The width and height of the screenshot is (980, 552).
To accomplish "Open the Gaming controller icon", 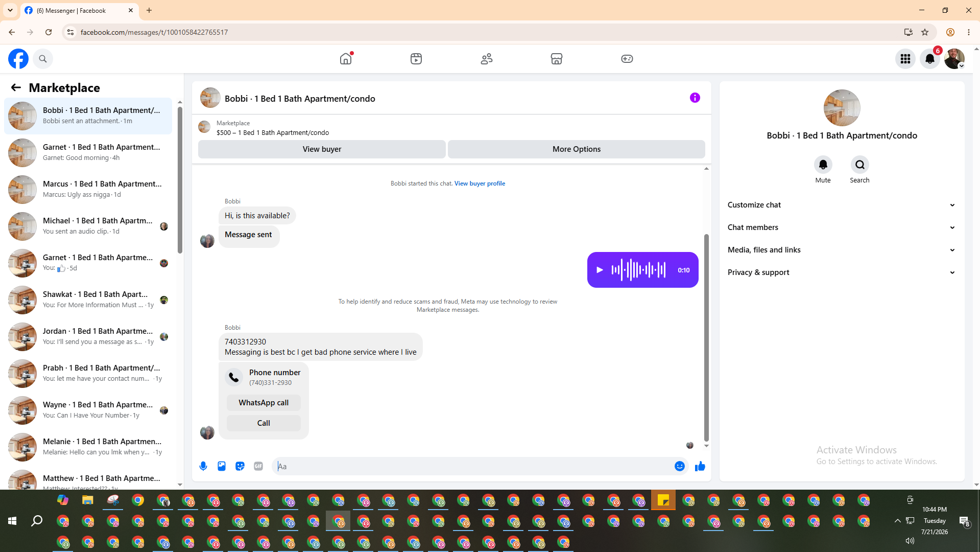I will [x=627, y=59].
